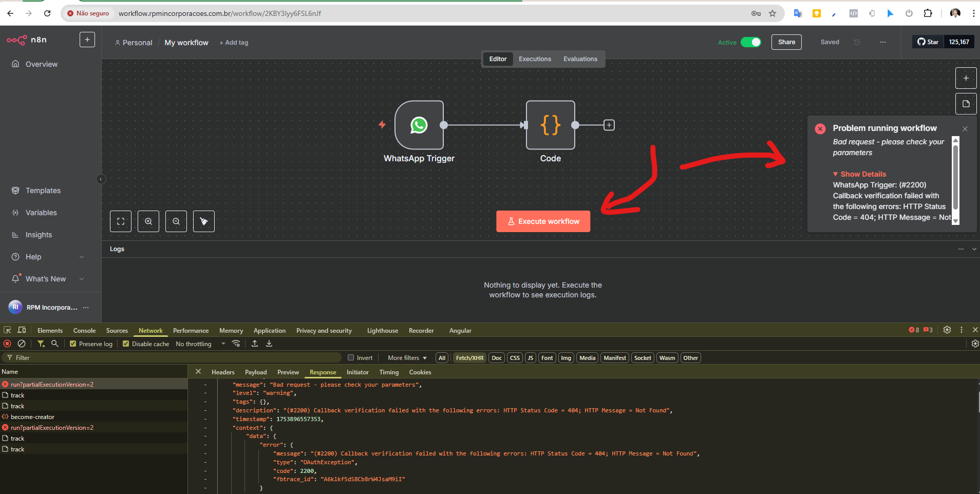Switch to the Evaluations tab

pos(580,59)
